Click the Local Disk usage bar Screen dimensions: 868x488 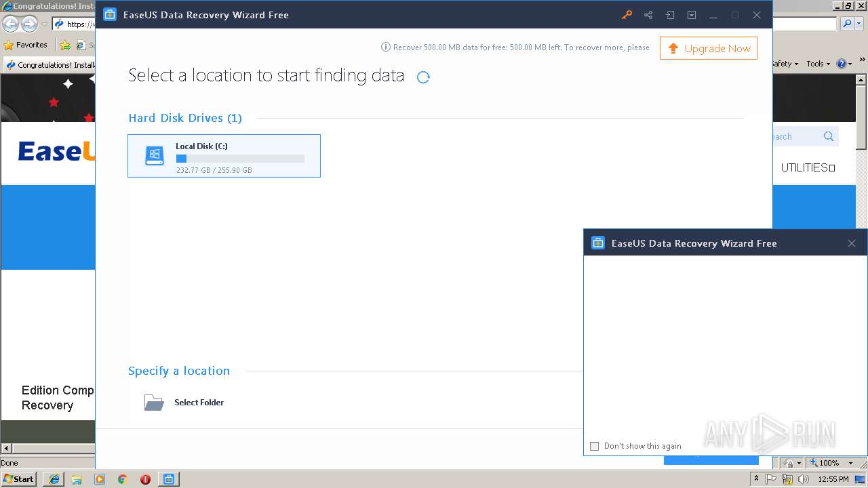(x=240, y=159)
